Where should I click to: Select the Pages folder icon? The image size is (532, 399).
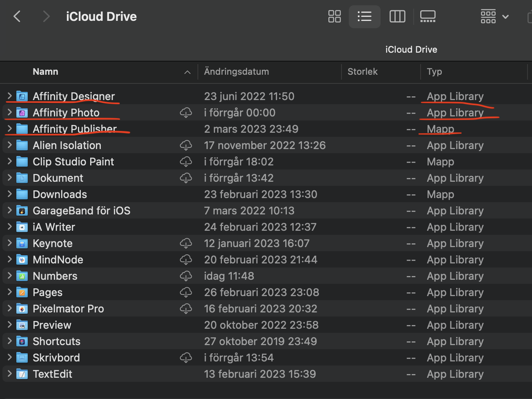[x=22, y=292]
